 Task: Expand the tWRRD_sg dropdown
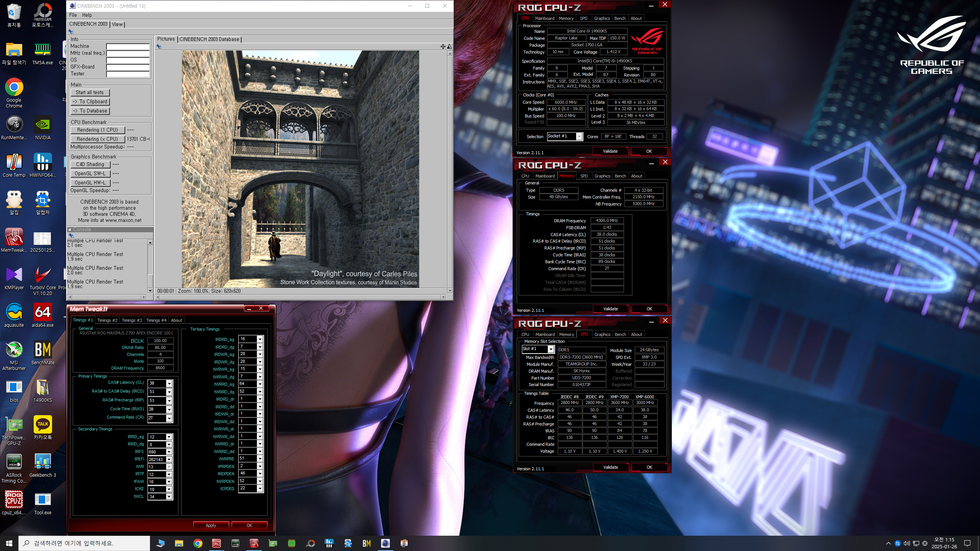coord(260,384)
